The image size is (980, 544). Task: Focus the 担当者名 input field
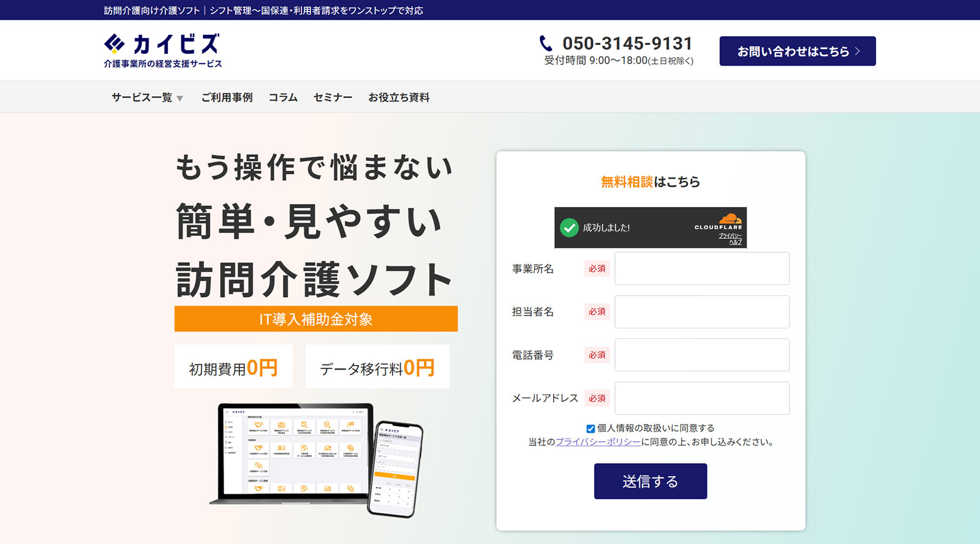coord(702,312)
